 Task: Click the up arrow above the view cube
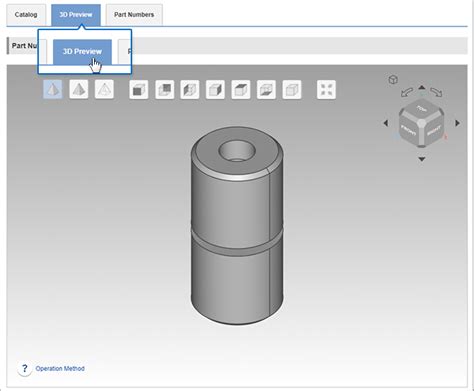click(x=422, y=87)
